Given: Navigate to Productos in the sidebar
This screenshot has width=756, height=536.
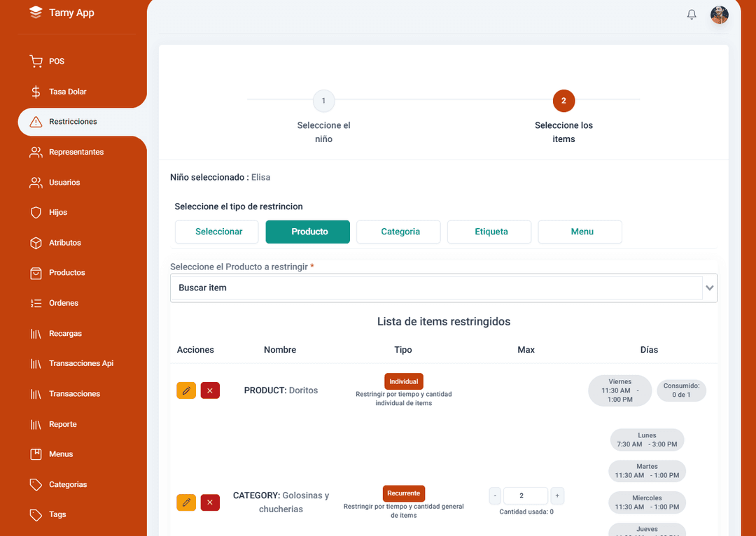Looking at the screenshot, I should coord(66,273).
